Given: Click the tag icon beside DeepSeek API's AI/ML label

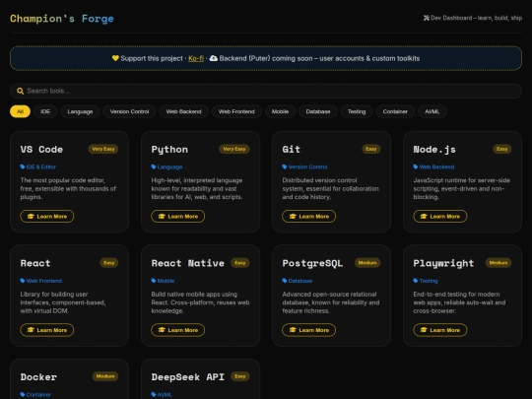Looking at the screenshot, I should tap(154, 394).
